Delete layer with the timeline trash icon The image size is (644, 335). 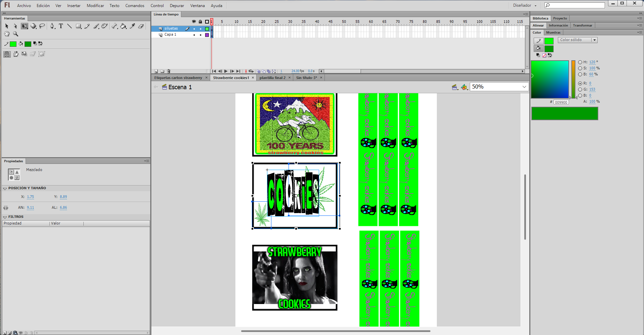point(168,71)
